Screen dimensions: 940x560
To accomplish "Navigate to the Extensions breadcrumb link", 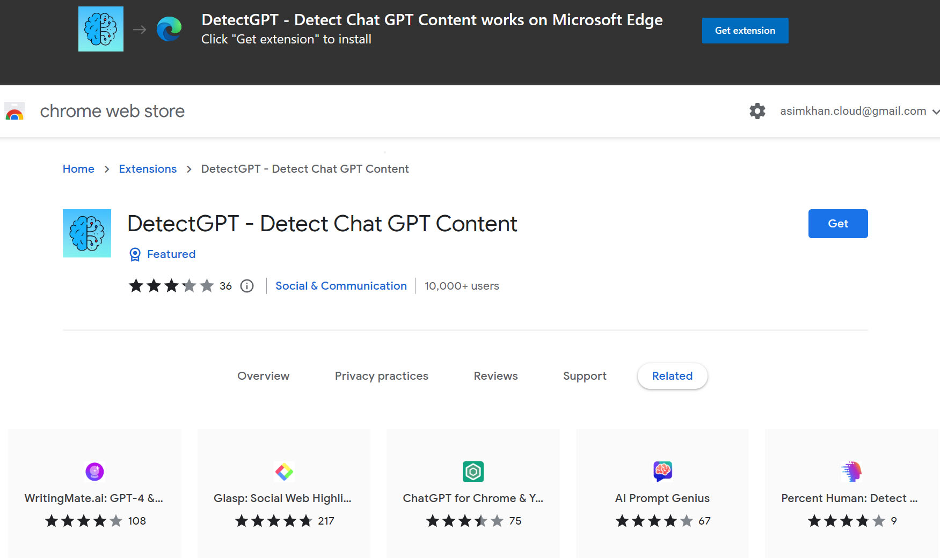I will 148,168.
